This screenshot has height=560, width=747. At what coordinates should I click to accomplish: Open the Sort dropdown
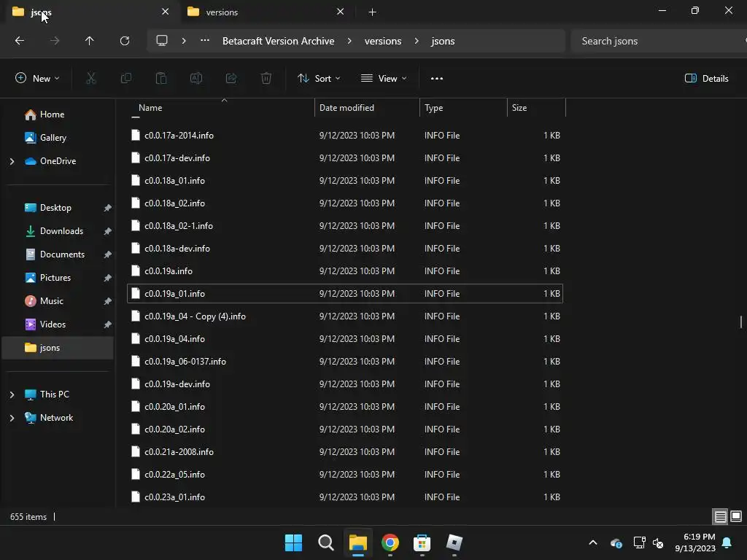coord(319,79)
